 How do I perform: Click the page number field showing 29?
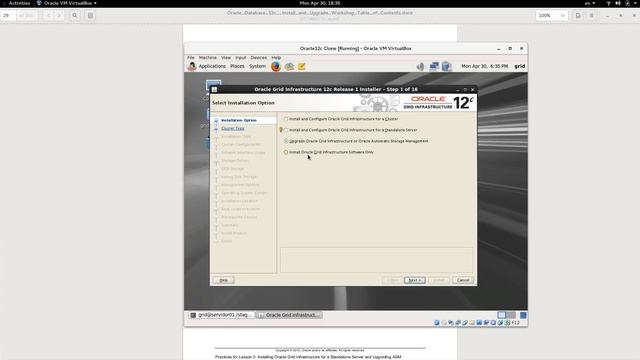tap(8, 16)
